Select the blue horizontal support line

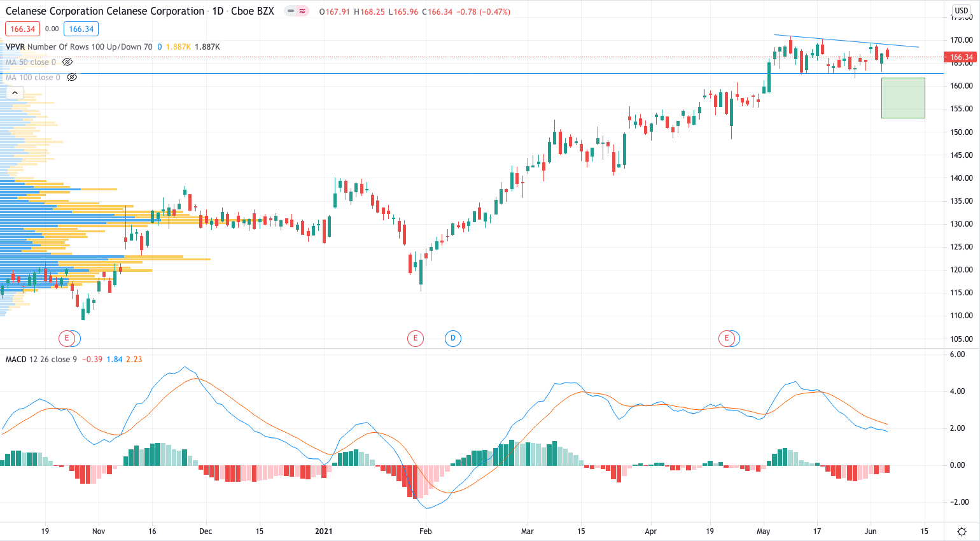[471, 74]
